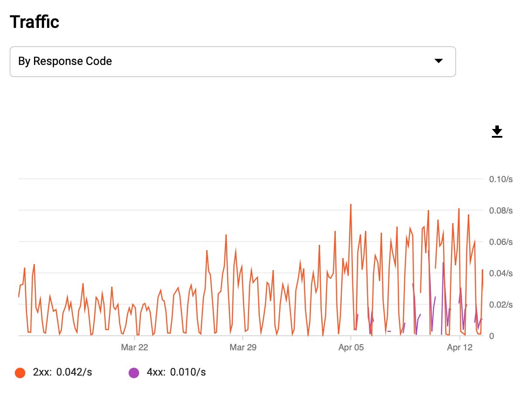
Task: Click the 0 baseline y-axis label
Action: pyautogui.click(x=492, y=336)
